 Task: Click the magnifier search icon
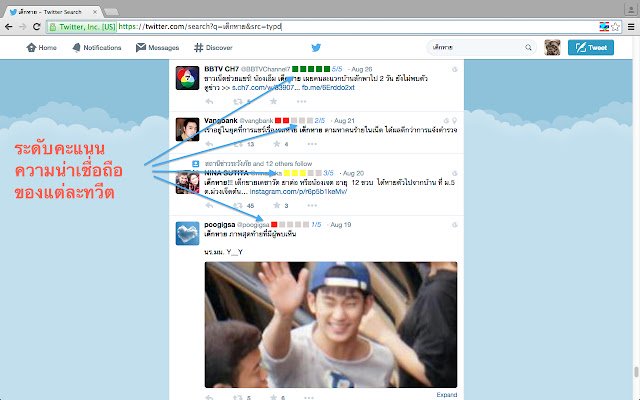[x=529, y=47]
